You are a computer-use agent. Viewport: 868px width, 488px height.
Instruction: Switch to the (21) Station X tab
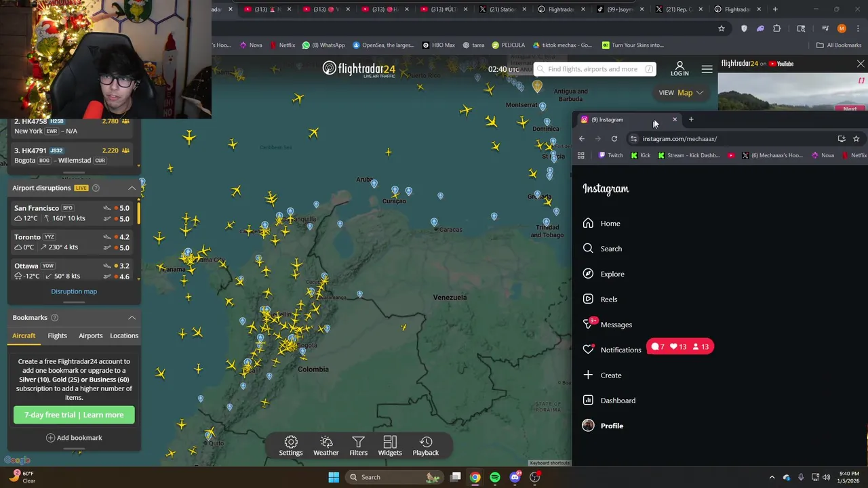click(x=499, y=9)
